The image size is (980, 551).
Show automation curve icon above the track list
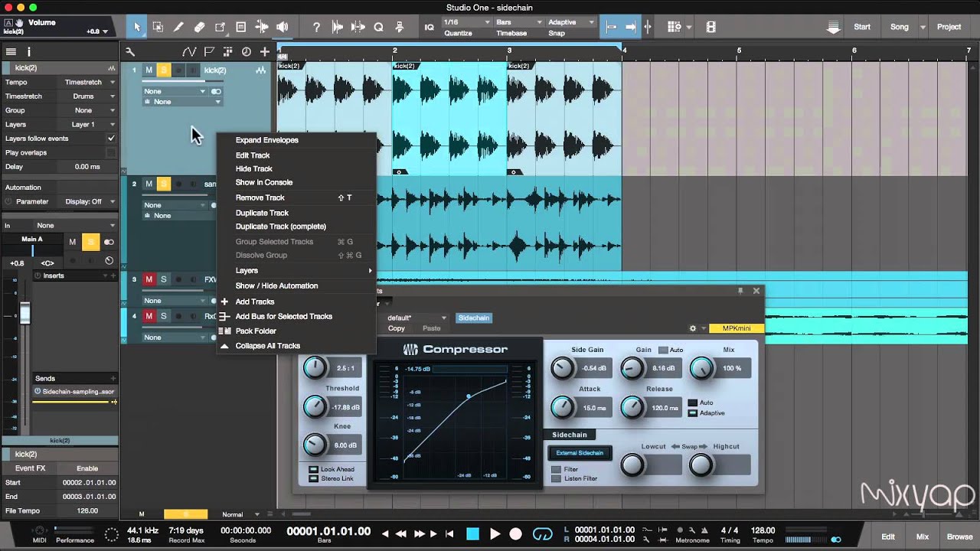coord(189,52)
